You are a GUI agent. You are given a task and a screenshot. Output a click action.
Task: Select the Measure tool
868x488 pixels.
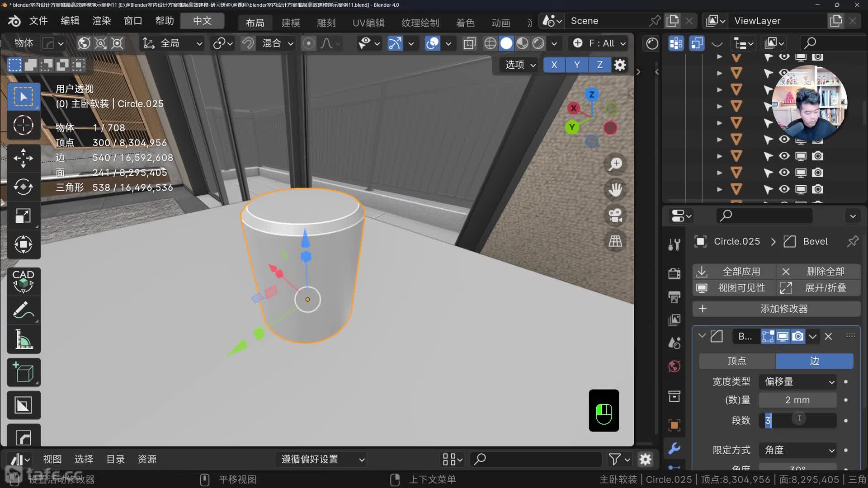(23, 339)
